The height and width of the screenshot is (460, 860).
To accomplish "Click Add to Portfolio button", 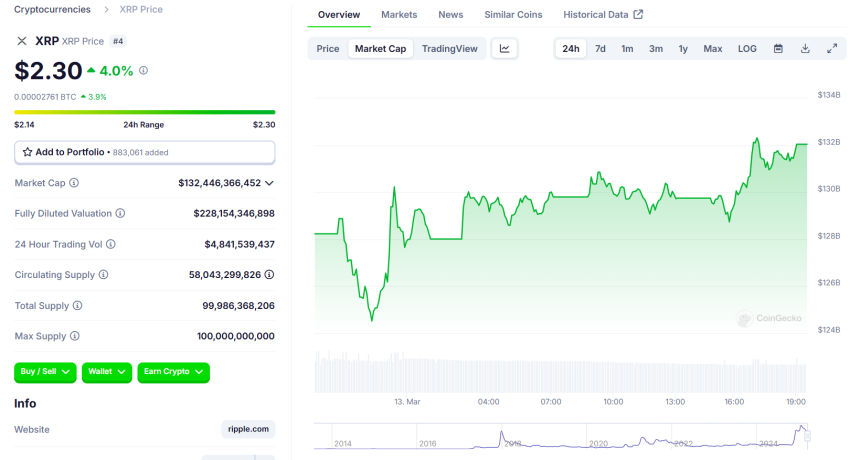I will [144, 152].
